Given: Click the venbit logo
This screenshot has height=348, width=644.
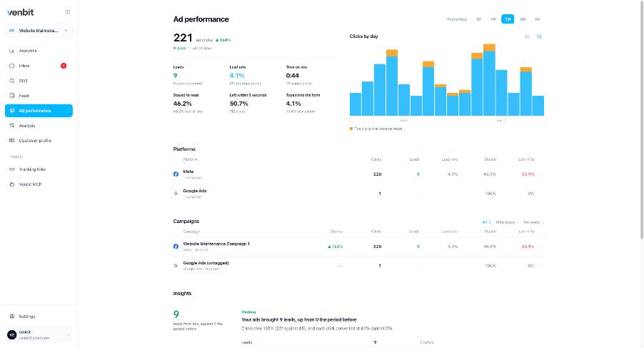Looking at the screenshot, I should (x=21, y=12).
